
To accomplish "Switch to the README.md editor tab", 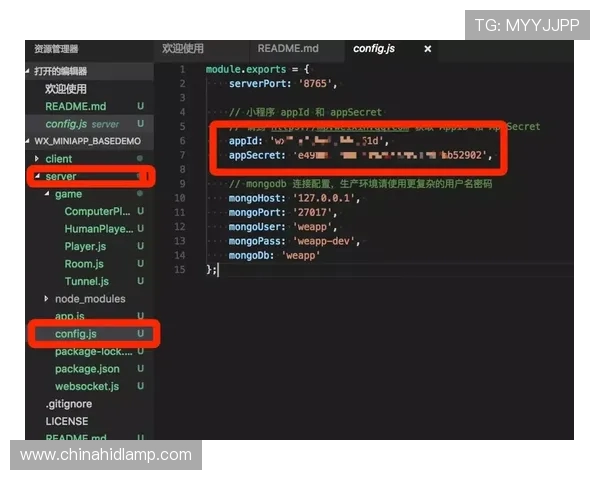I will pos(287,49).
